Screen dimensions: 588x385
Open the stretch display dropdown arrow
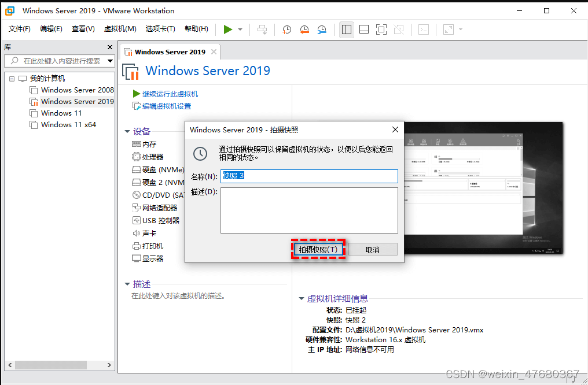[x=461, y=29]
